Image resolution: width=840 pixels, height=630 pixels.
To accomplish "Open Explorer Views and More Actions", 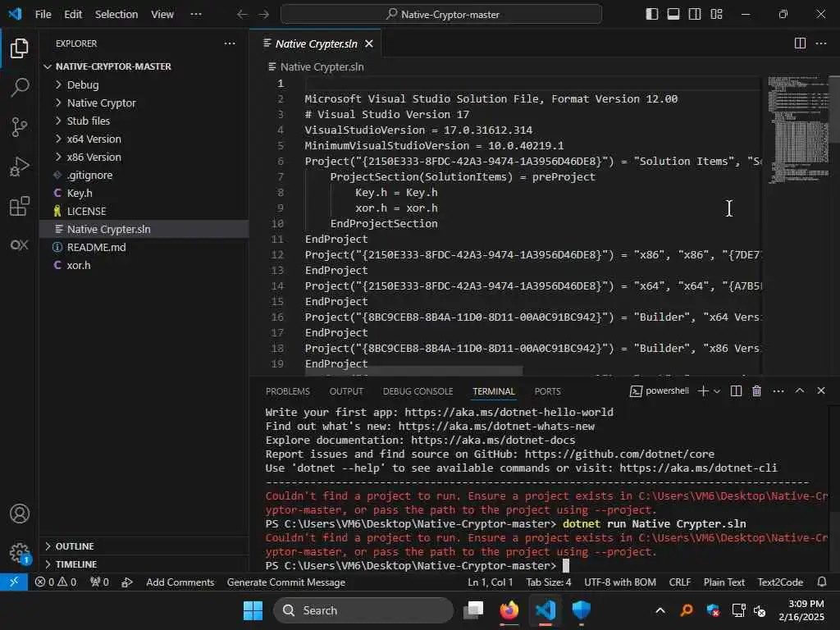I will tap(230, 43).
